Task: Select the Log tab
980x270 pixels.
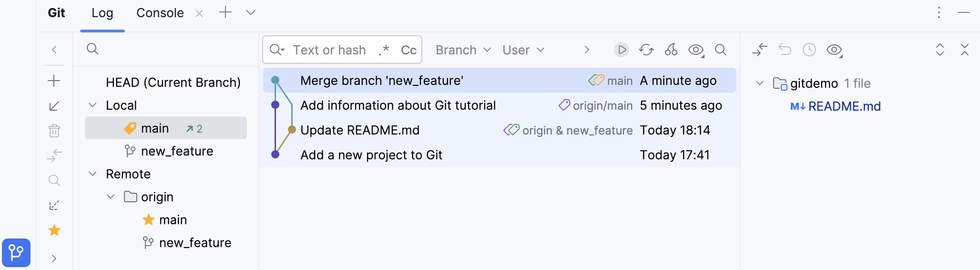Action: 102,13
